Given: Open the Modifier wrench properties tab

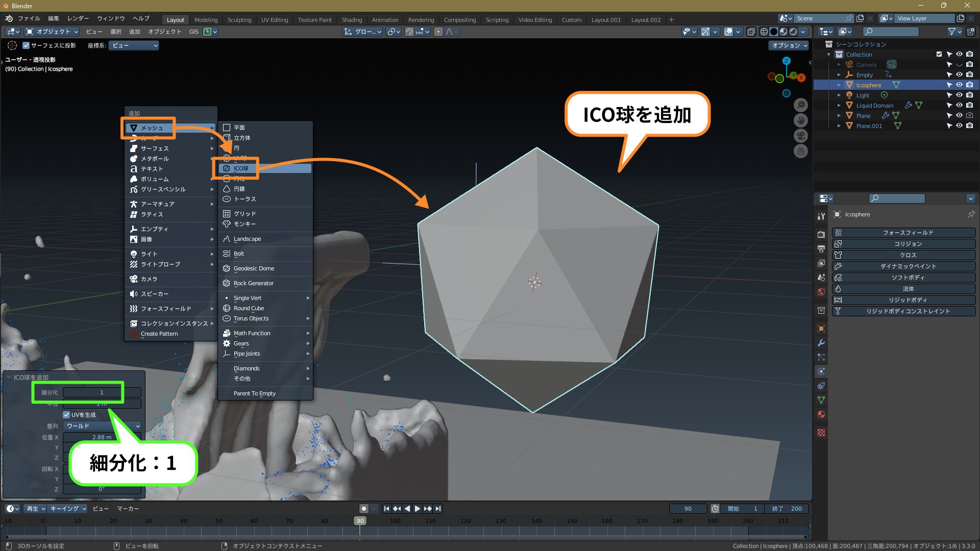Looking at the screenshot, I should pyautogui.click(x=821, y=343).
